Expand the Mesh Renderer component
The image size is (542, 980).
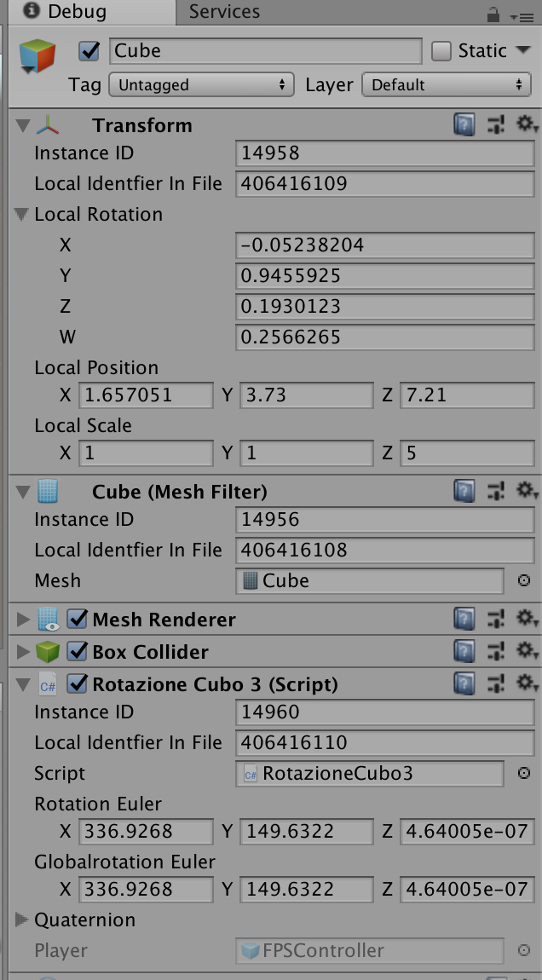(x=24, y=620)
